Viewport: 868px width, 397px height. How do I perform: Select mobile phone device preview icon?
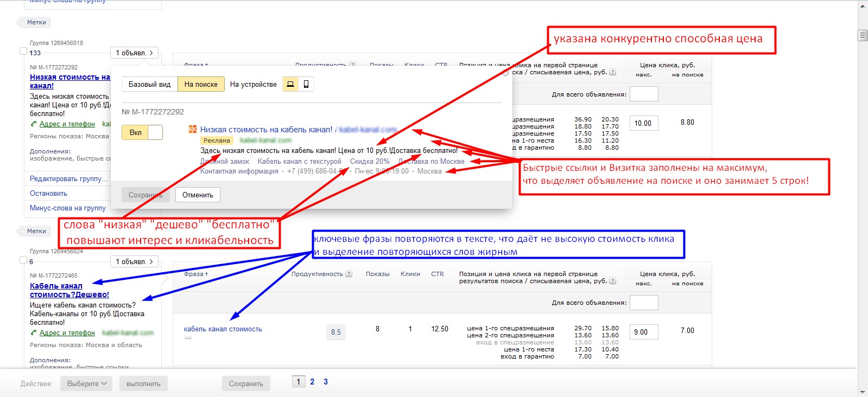coord(306,84)
